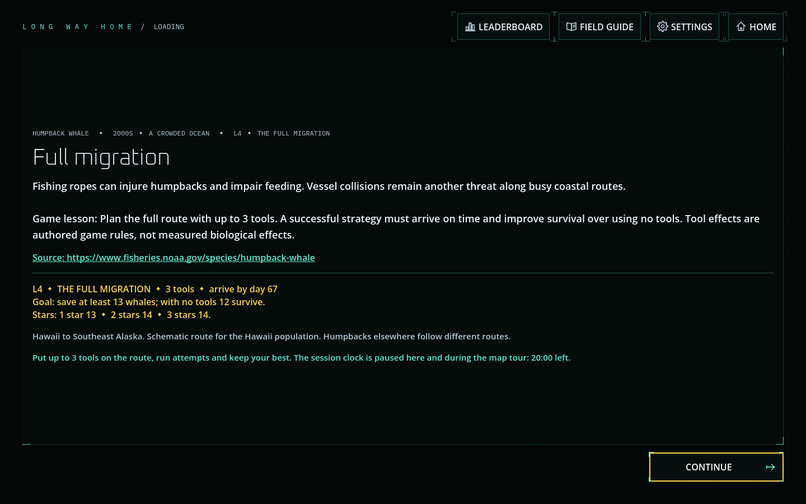Click the 2000S breadcrumb text

coord(123,133)
